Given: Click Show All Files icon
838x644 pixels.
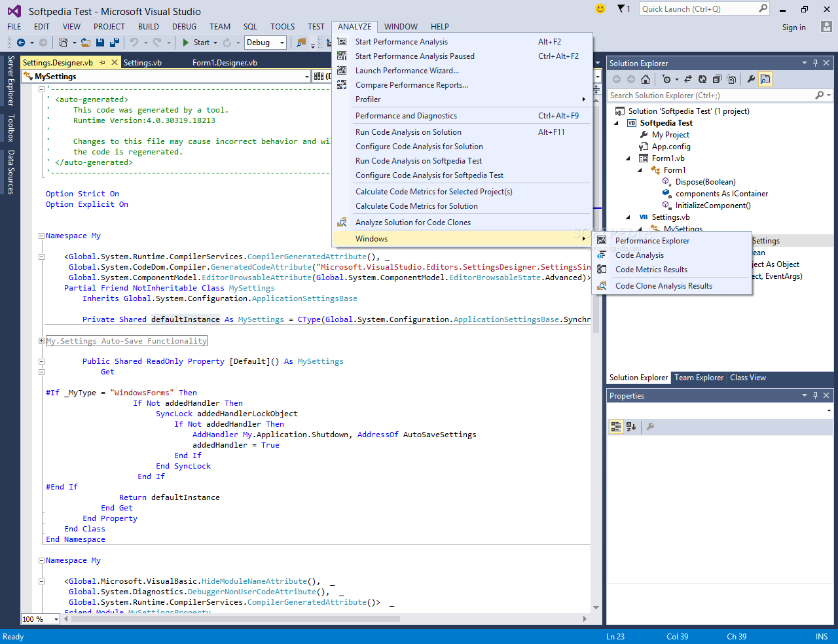Looking at the screenshot, I should (731, 79).
